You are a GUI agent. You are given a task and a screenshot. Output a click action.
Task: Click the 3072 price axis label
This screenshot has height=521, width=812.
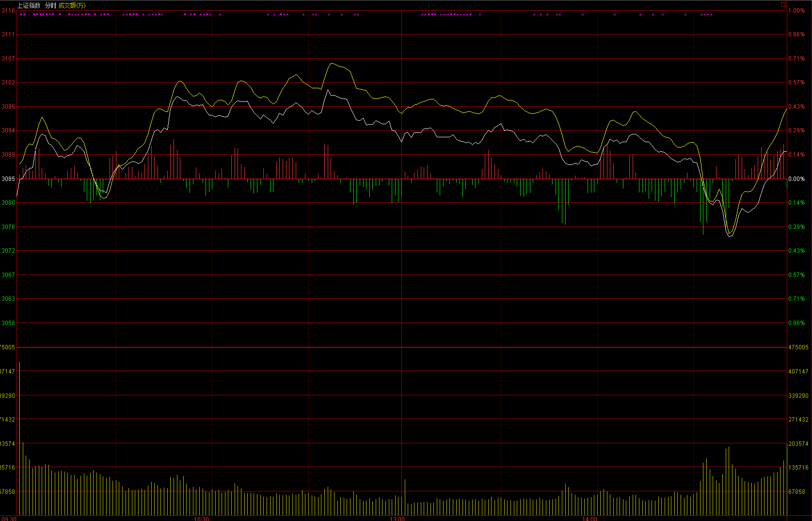coord(8,251)
